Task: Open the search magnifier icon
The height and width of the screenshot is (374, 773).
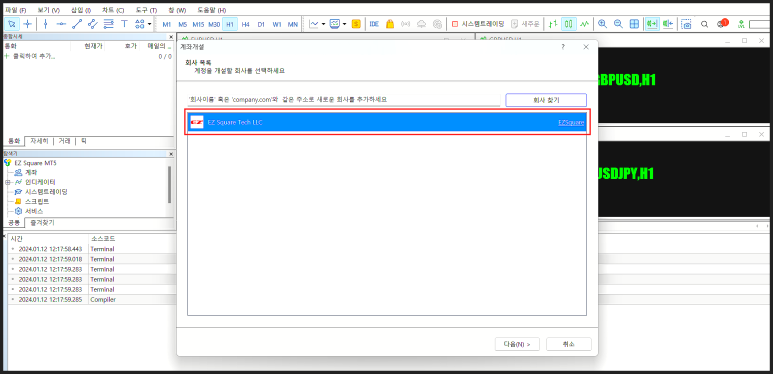Action: point(704,24)
